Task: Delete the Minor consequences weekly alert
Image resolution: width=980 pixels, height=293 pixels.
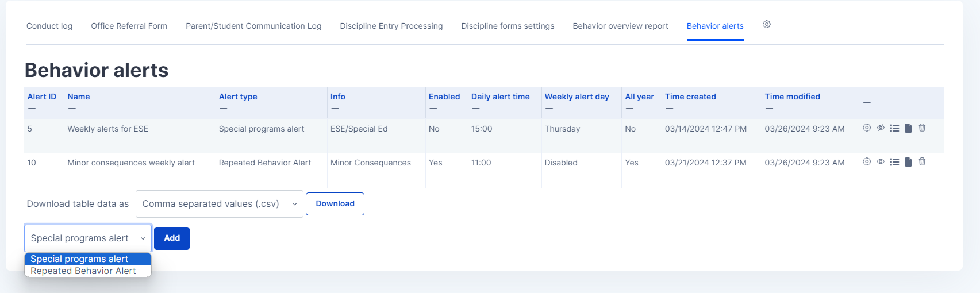Action: 922,161
